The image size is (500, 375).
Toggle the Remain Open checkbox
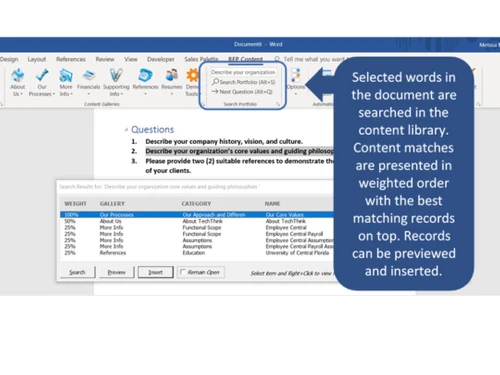[x=183, y=272]
